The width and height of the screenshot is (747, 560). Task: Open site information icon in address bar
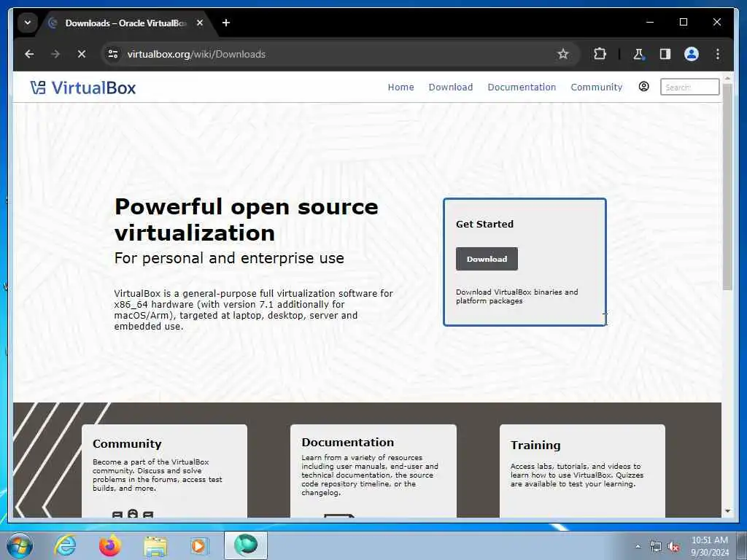click(113, 54)
